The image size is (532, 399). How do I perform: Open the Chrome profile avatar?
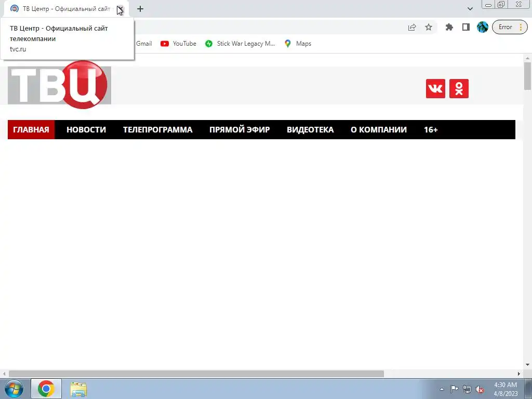pyautogui.click(x=483, y=27)
